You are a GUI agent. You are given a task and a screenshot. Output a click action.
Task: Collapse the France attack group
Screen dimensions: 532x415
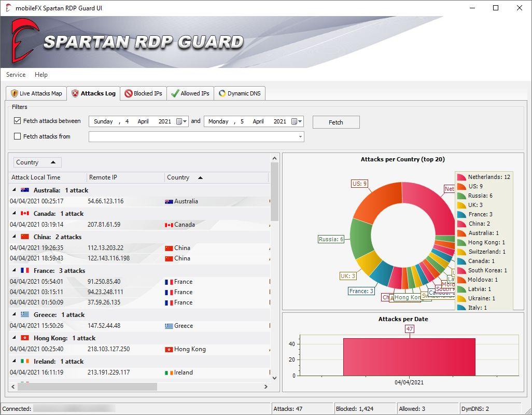tap(14, 270)
